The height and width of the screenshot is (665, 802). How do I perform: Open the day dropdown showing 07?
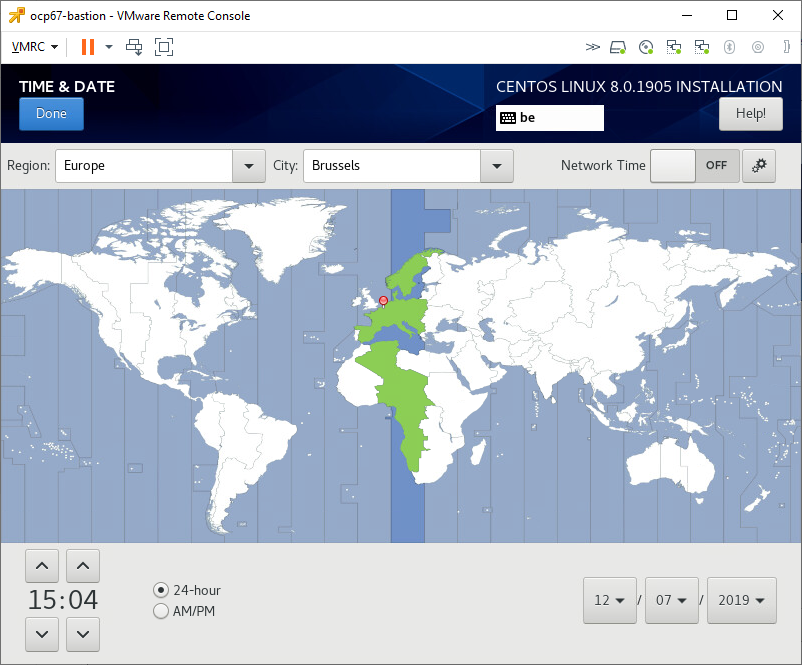[672, 601]
